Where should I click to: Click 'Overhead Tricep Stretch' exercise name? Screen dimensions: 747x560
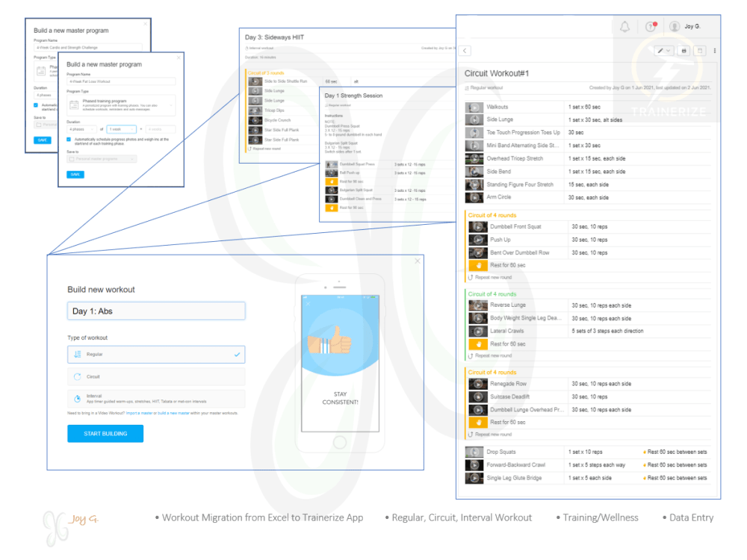click(x=515, y=158)
